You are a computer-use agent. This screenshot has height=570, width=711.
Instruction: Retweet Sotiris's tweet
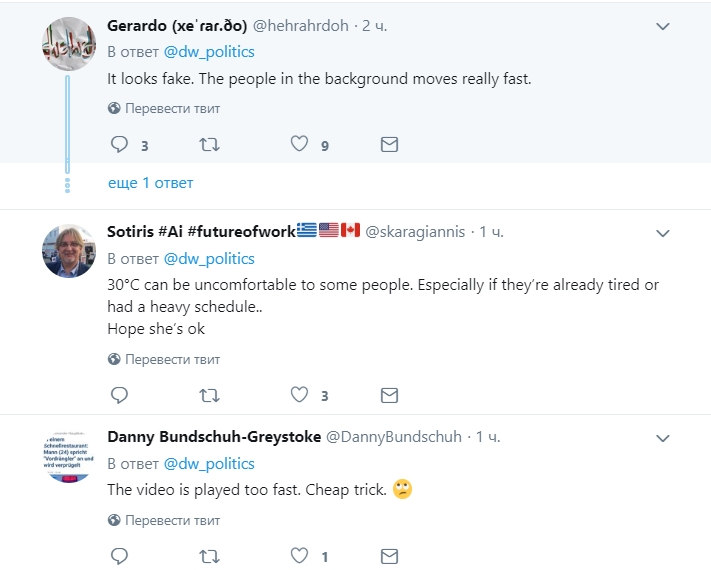(210, 396)
